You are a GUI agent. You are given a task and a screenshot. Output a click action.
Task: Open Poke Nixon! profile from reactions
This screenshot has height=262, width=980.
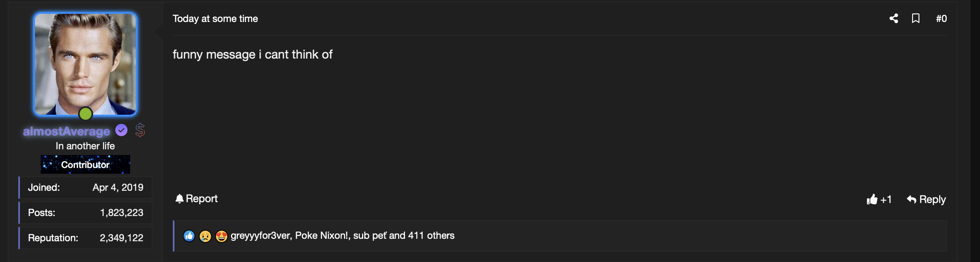321,236
